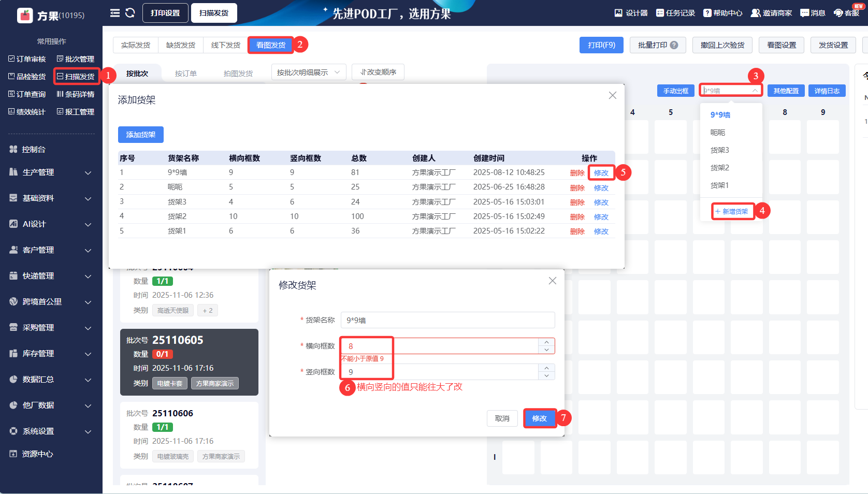This screenshot has width=868, height=494.
Task: Click 修改 for the 9*9墙 row
Action: pyautogui.click(x=601, y=173)
